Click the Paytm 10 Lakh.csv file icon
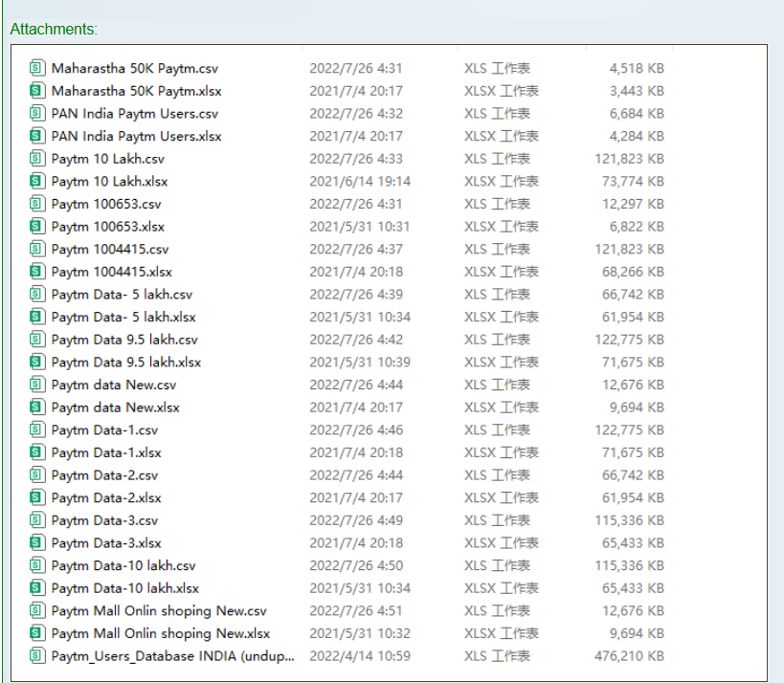Screen dimensions: 784x683 (x=37, y=159)
